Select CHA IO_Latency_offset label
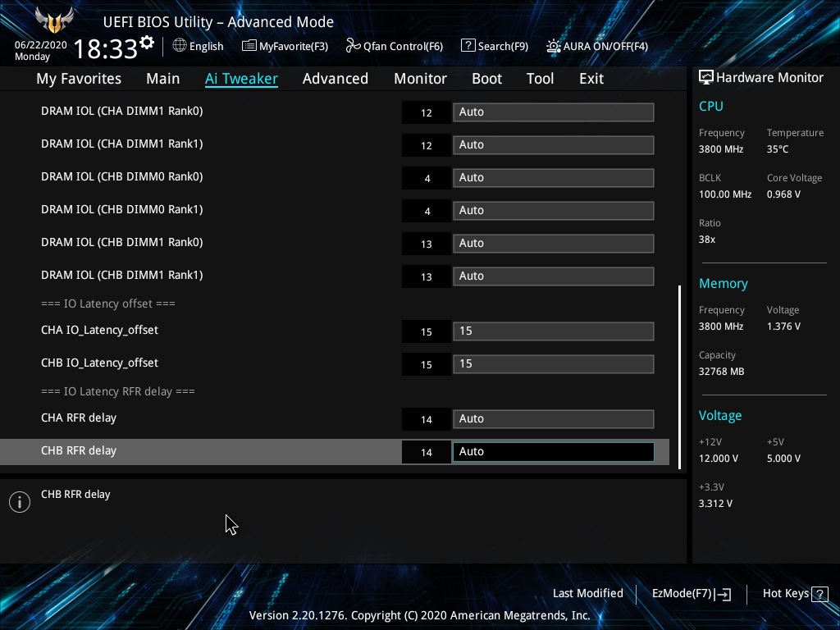This screenshot has height=630, width=840. pos(99,330)
